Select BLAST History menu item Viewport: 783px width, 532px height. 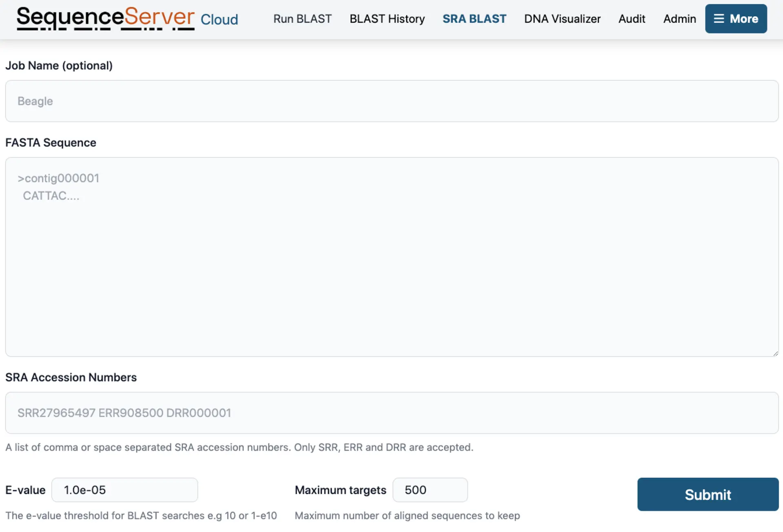pyautogui.click(x=387, y=18)
